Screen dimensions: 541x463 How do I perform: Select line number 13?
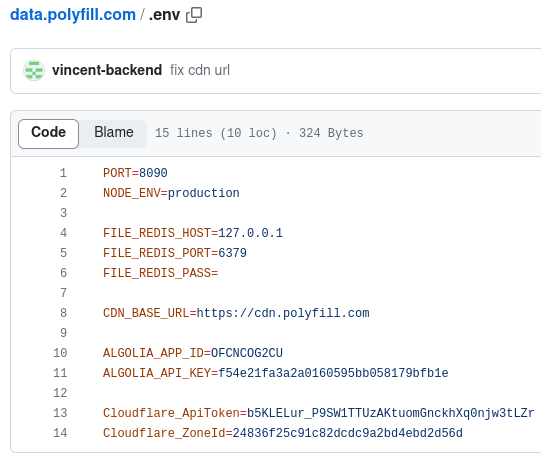click(x=60, y=413)
